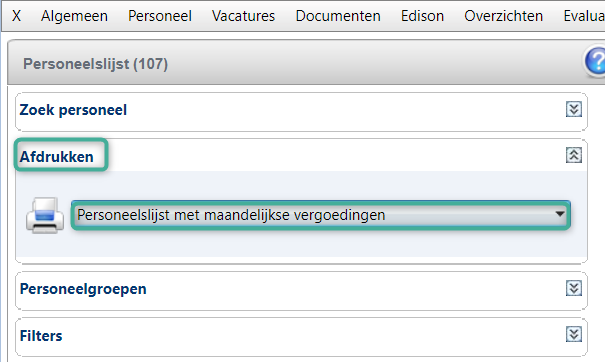605x362 pixels.
Task: Open the Personeel menu
Action: pos(160,16)
